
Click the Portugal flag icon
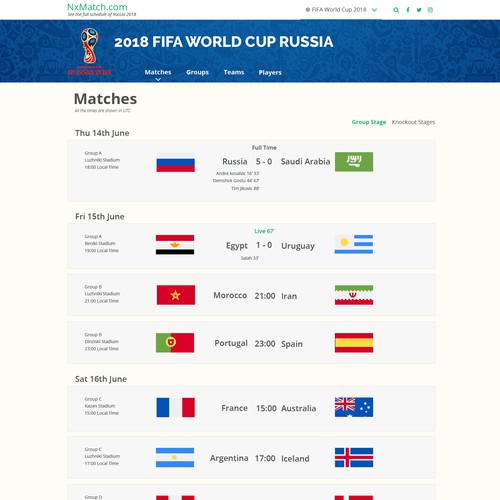pos(175,343)
